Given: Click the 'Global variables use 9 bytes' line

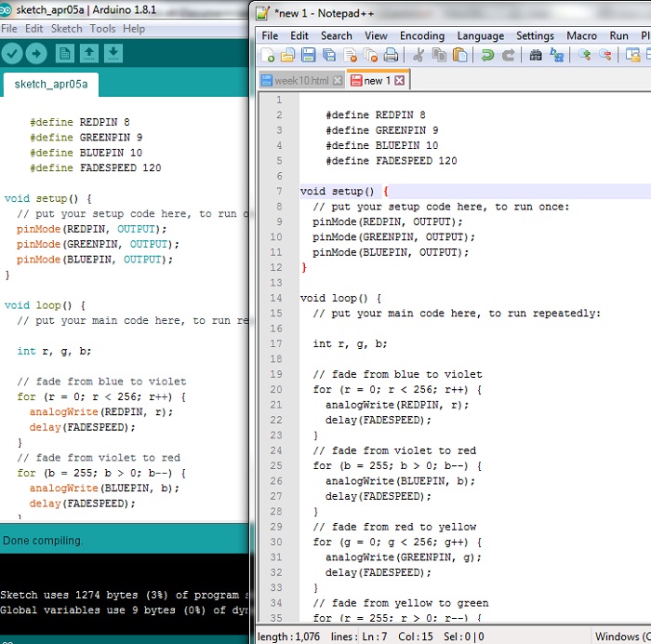Looking at the screenshot, I should pos(124,610).
